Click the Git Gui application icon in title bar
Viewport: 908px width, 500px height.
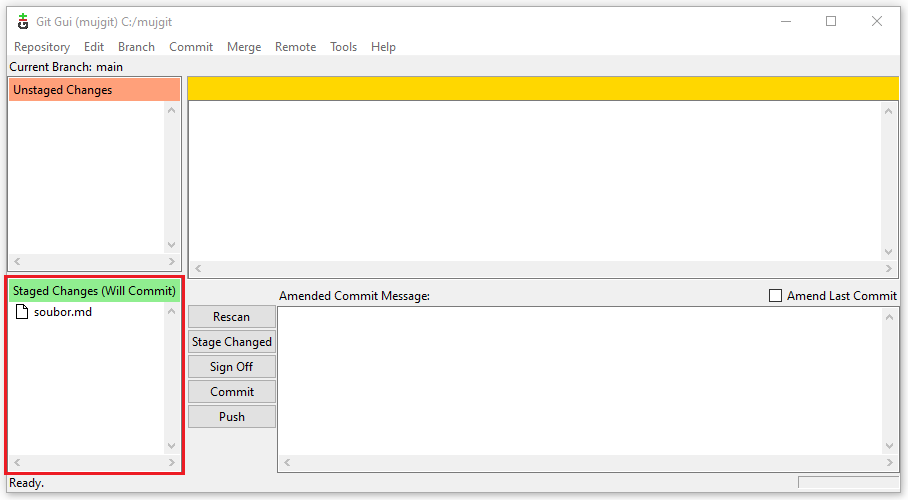(x=23, y=21)
